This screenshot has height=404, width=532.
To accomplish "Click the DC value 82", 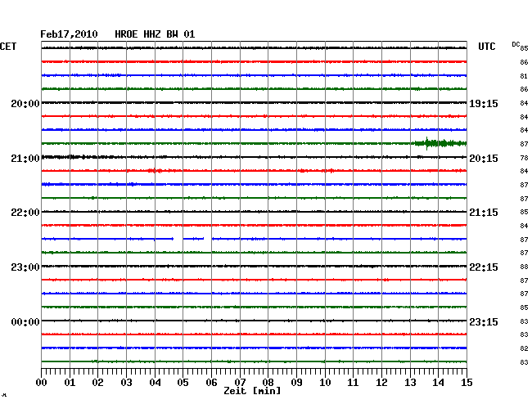I will click(524, 348).
